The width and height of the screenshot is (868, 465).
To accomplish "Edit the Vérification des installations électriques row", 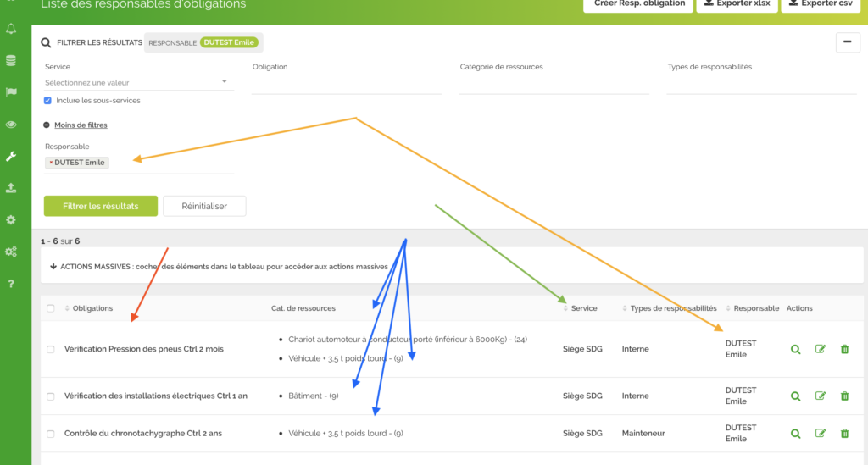I will point(820,396).
